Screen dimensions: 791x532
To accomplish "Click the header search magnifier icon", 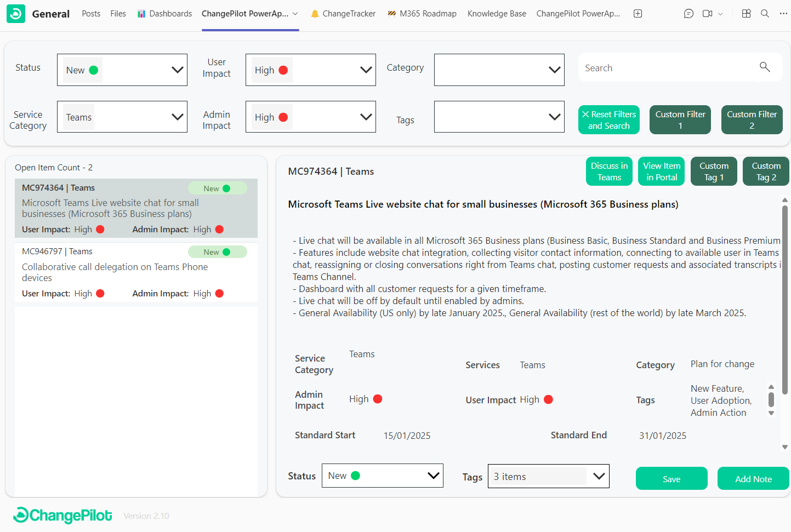I will pyautogui.click(x=765, y=14).
